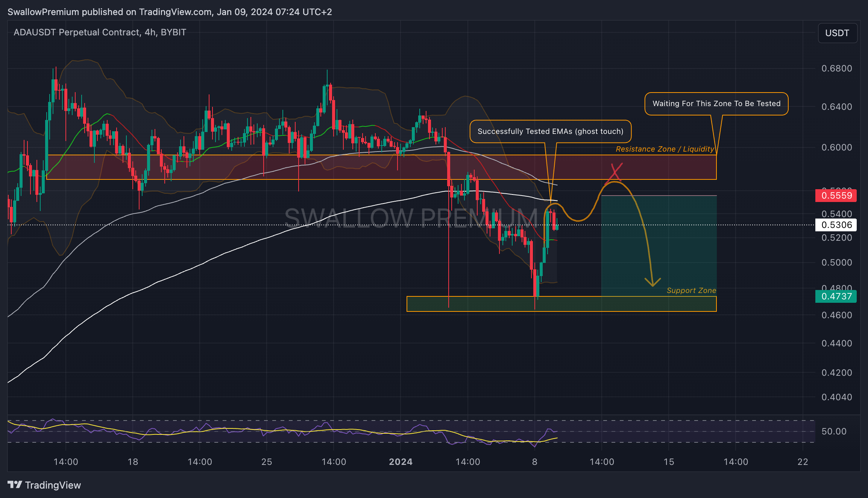
Task: Click the '2024' date axis label
Action: pyautogui.click(x=401, y=462)
